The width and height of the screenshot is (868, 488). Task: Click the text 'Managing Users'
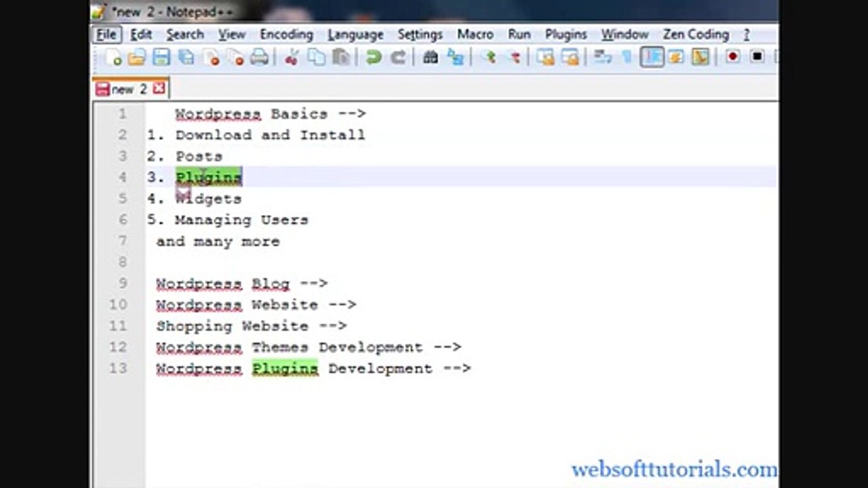[241, 220]
